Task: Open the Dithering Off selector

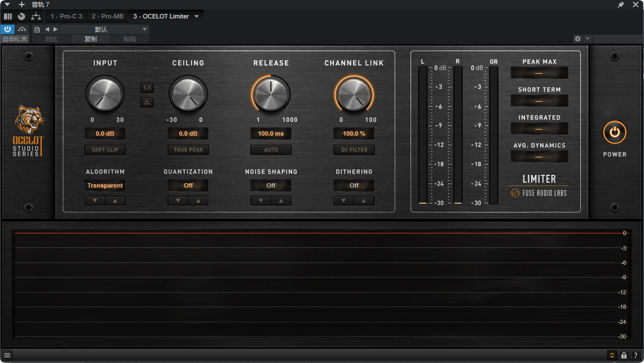Action: coord(354,185)
